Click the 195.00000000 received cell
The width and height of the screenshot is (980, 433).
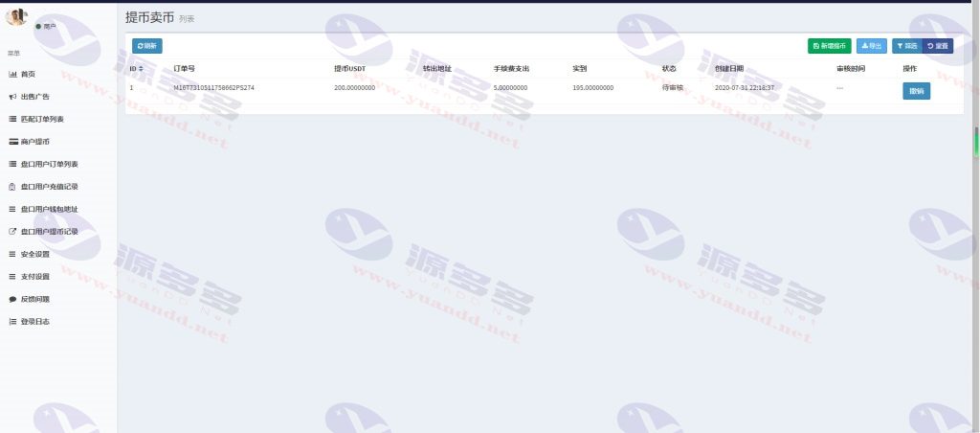click(592, 87)
